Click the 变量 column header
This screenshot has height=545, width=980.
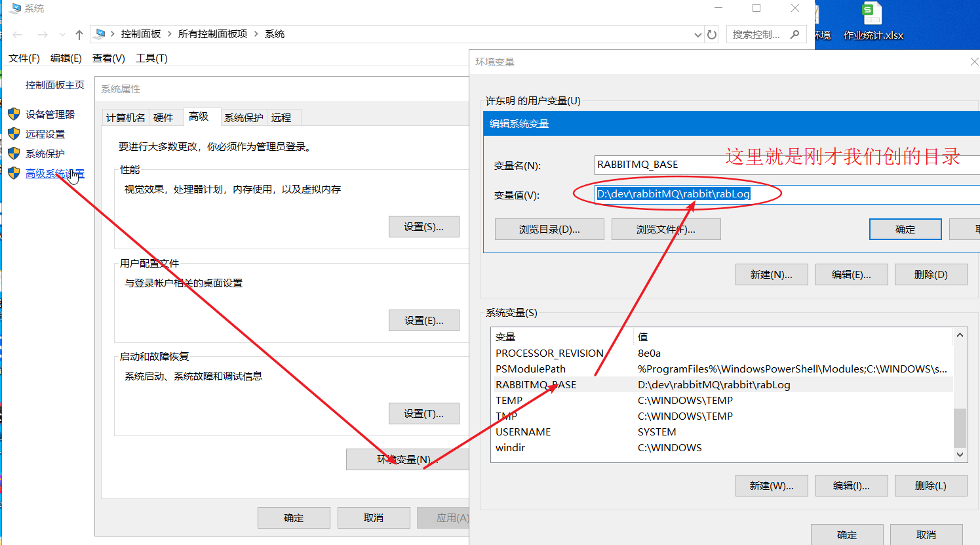(562, 337)
